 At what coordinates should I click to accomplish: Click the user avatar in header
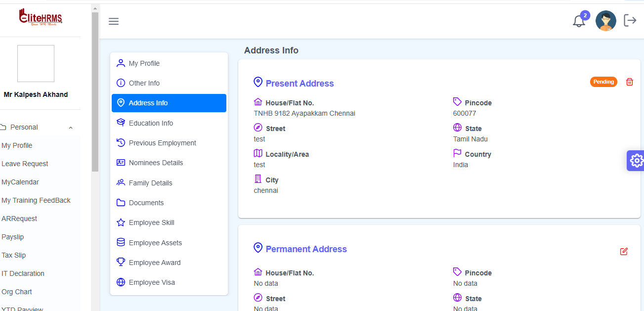tap(605, 21)
